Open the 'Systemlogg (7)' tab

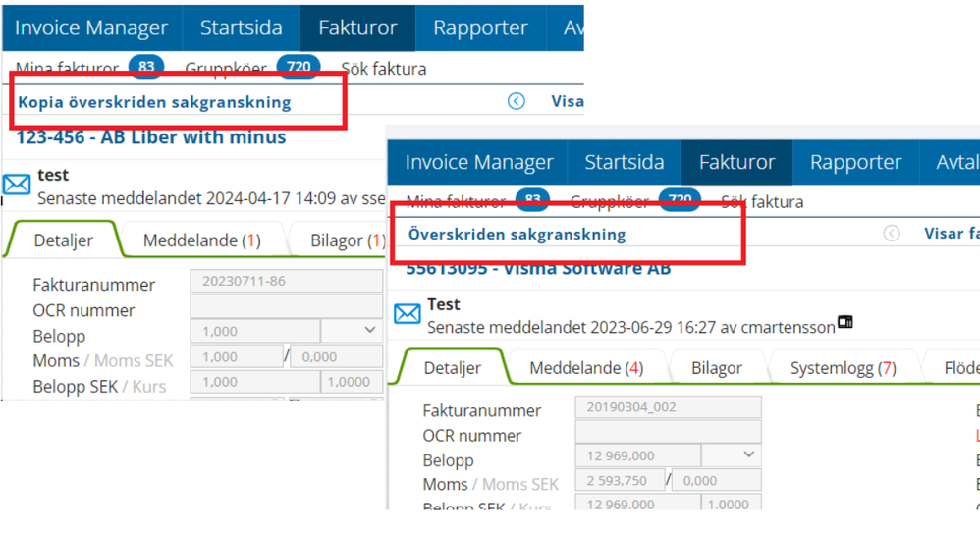point(844,368)
